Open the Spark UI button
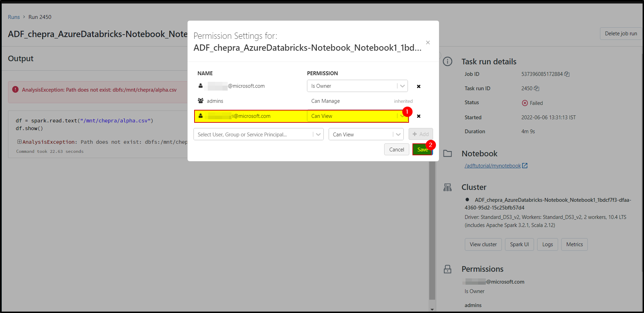This screenshot has height=313, width=644. coord(519,244)
